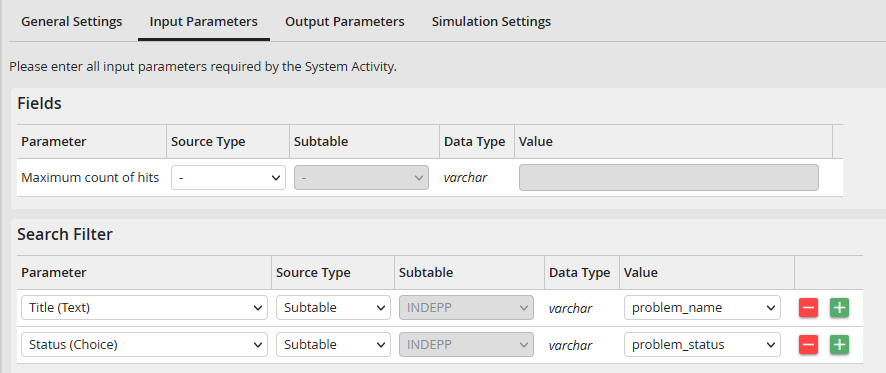
Task: Click the Value field for Maximum count of hits
Action: tap(668, 177)
